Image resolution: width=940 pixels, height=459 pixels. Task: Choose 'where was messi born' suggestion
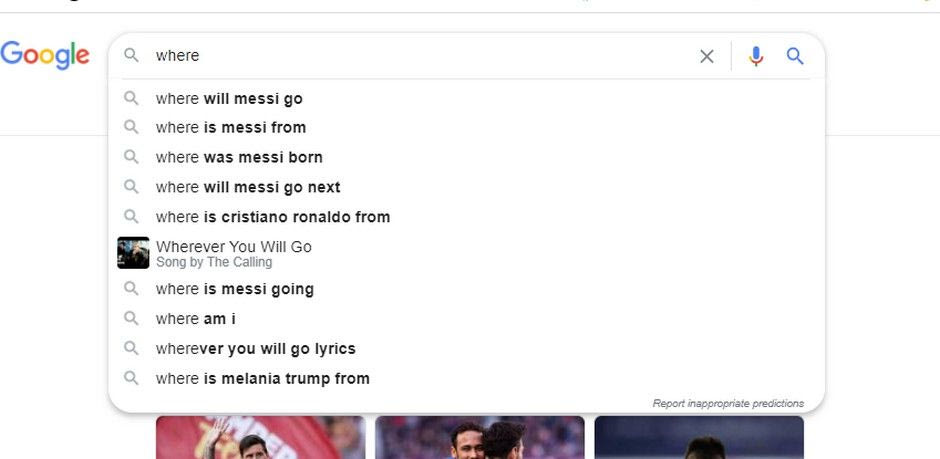[x=239, y=157]
